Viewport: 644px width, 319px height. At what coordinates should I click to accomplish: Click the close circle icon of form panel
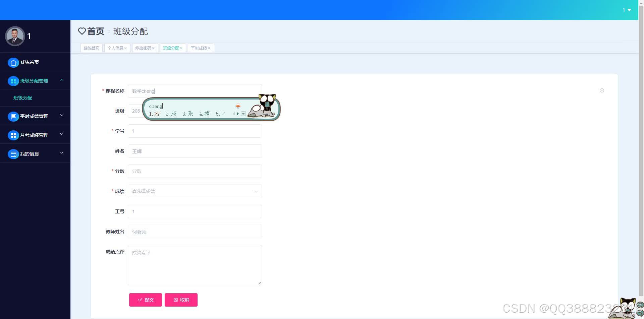(602, 90)
